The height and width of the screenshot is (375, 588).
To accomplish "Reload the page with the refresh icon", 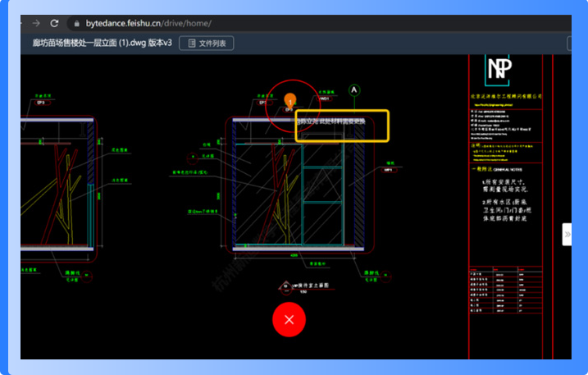I will coord(55,23).
